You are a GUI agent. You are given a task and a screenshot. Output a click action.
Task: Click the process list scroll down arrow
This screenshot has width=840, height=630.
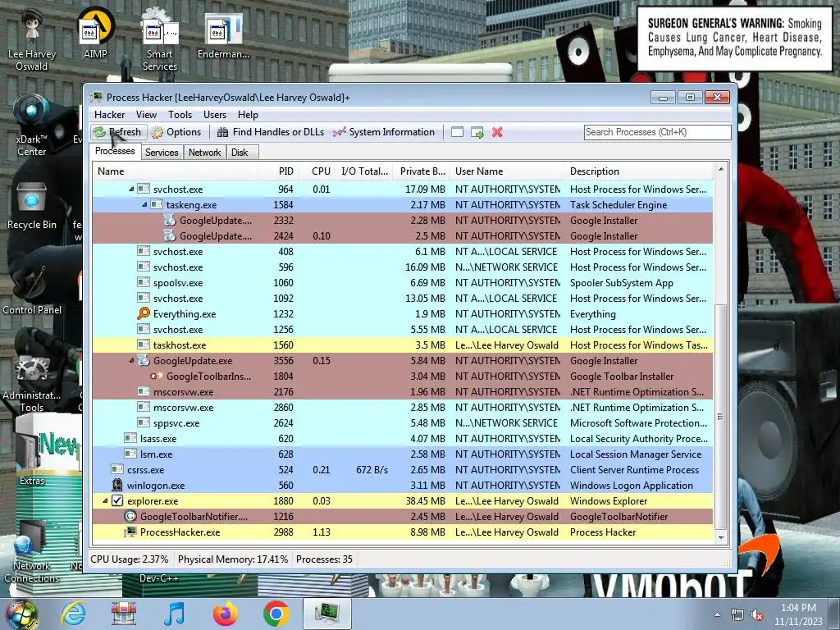pos(721,536)
